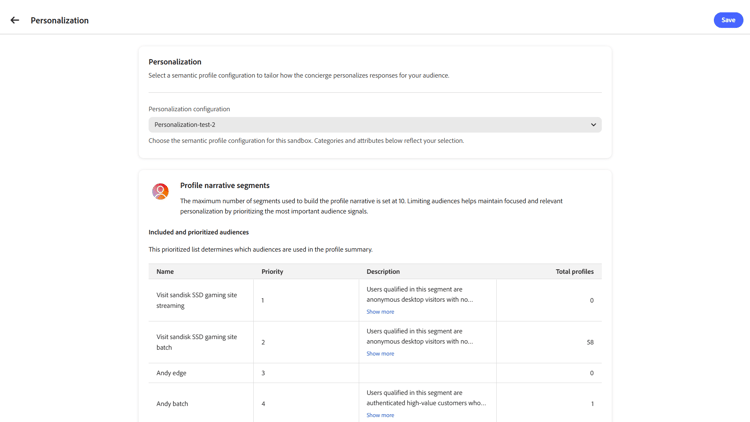Click total profiles value 0 for streaming row
Screen dimensions: 750x422
pyautogui.click(x=592, y=300)
